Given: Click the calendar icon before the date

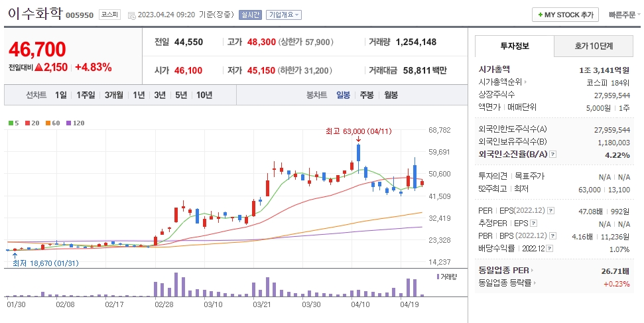Looking at the screenshot, I should click(x=132, y=15).
